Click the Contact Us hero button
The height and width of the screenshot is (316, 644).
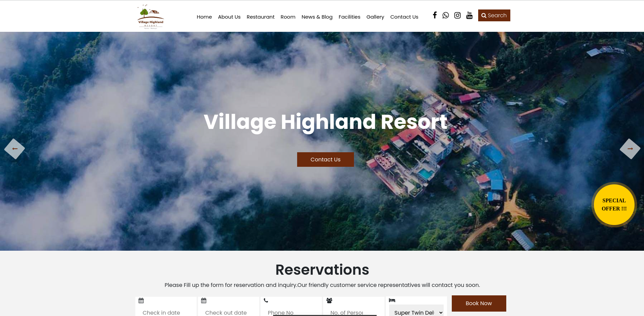point(326,159)
